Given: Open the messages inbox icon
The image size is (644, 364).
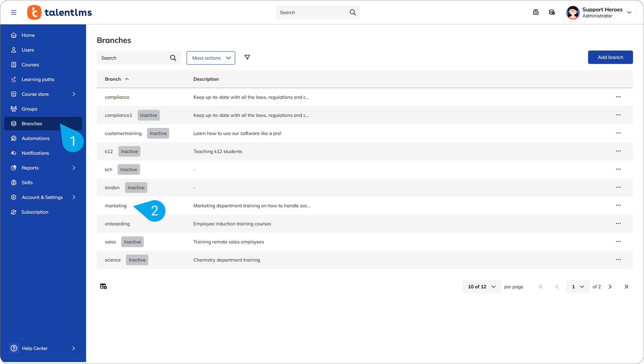Looking at the screenshot, I should tap(535, 12).
